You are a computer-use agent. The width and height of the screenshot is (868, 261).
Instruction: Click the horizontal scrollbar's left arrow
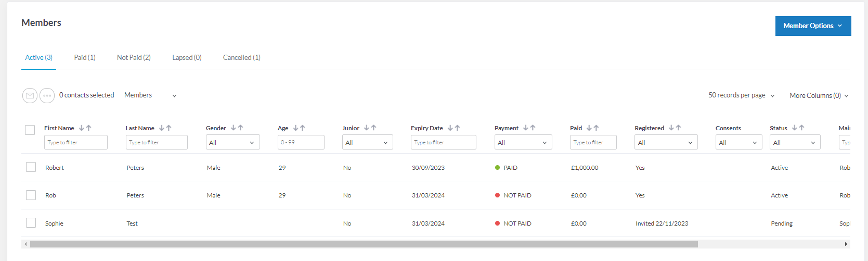[x=25, y=244]
